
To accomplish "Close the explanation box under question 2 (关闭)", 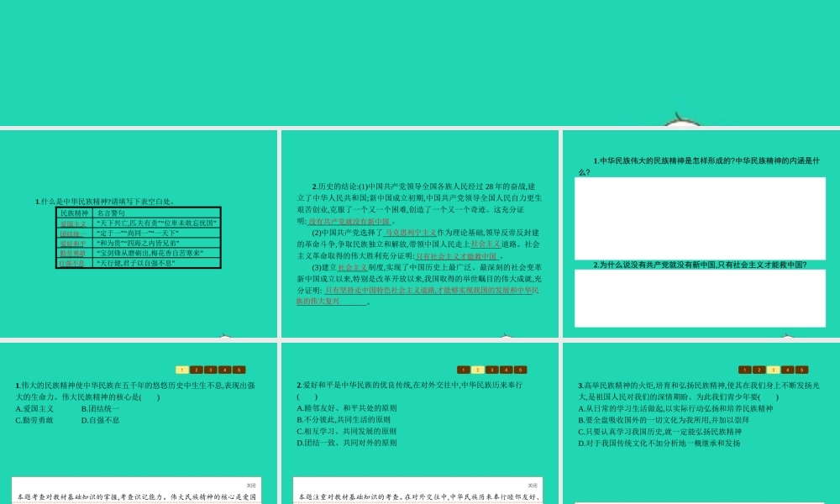I will click(533, 486).
